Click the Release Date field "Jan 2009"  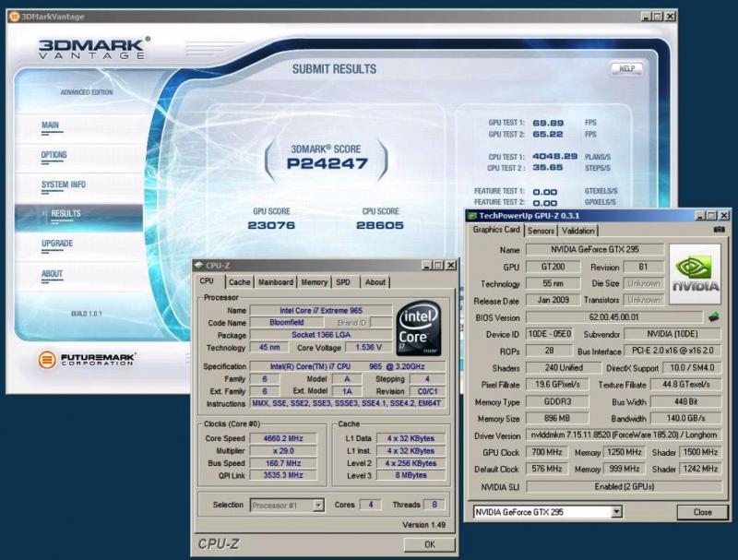pos(553,300)
